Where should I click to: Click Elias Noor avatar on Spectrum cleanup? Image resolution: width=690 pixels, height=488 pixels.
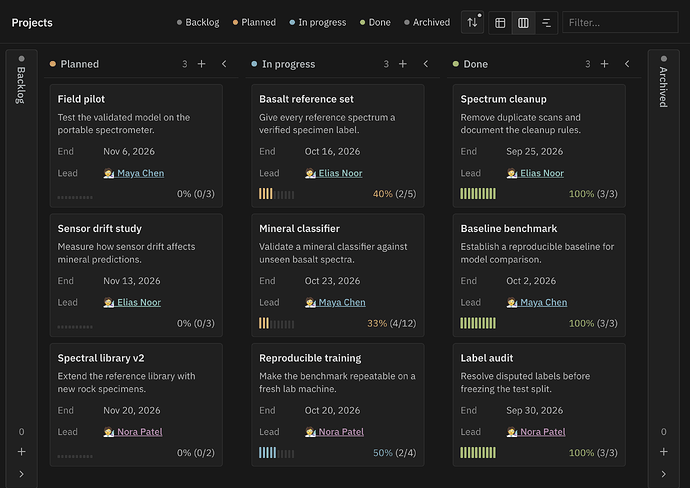512,173
